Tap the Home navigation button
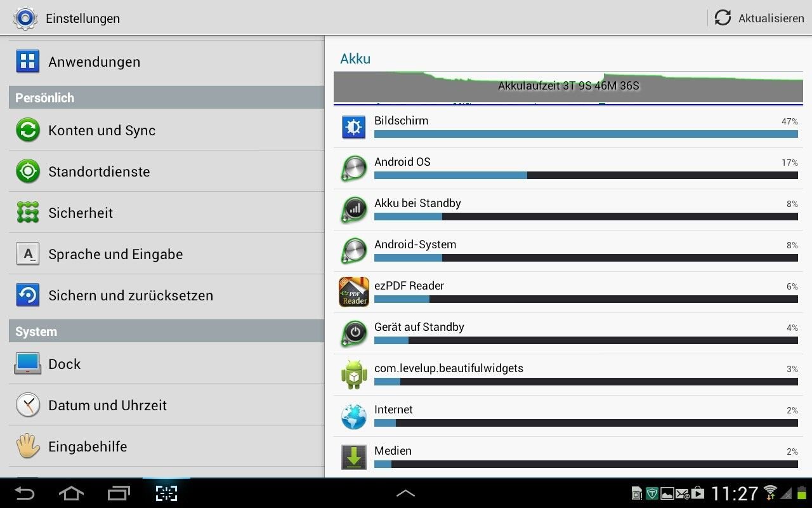Screen dimensions: 812x508 pos(71,493)
